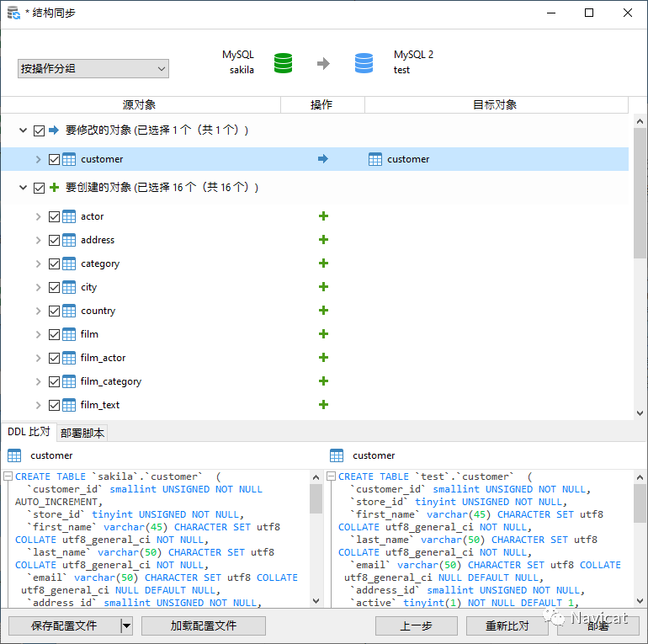The image size is (648, 644).
Task: Click the target DDL pane scrollbar thumb
Action: point(640,503)
